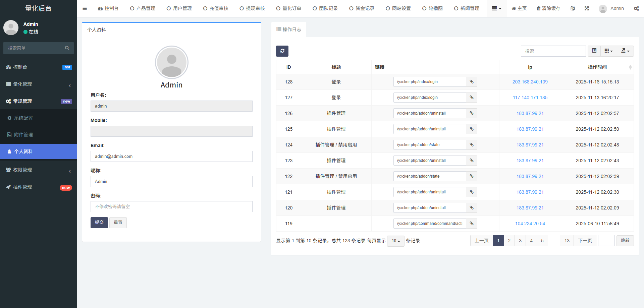This screenshot has width=644, height=308.
Task: Expand the 量化管理 sidebar menu
Action: [38, 84]
